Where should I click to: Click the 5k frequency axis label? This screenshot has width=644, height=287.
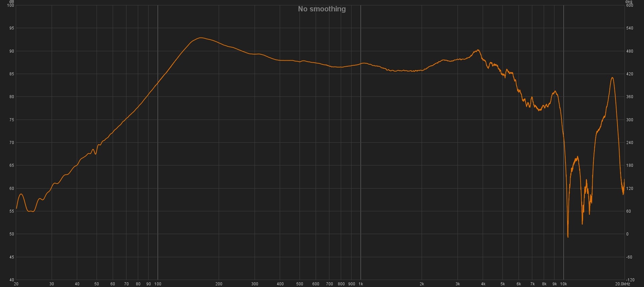click(502, 284)
